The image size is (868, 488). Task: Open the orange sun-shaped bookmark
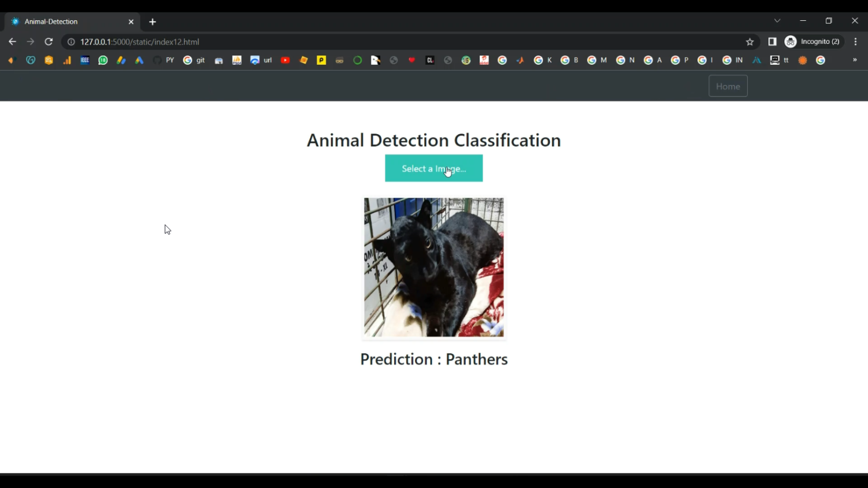click(803, 60)
